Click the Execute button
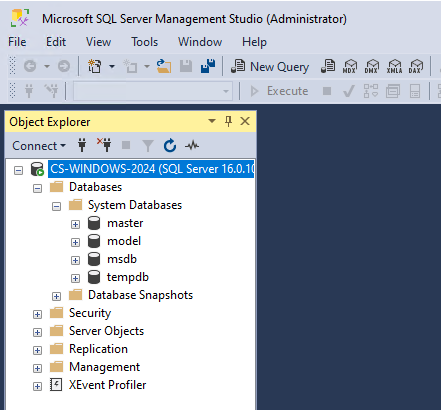Screen dimensions: 441x410 (279, 91)
